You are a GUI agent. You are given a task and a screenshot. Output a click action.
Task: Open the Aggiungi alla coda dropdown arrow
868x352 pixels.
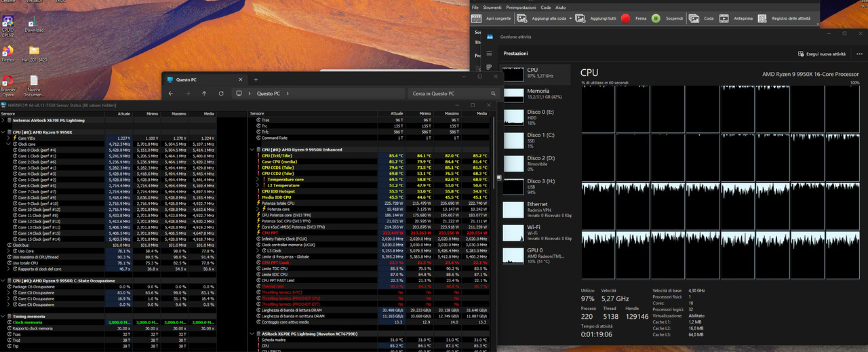tap(571, 19)
